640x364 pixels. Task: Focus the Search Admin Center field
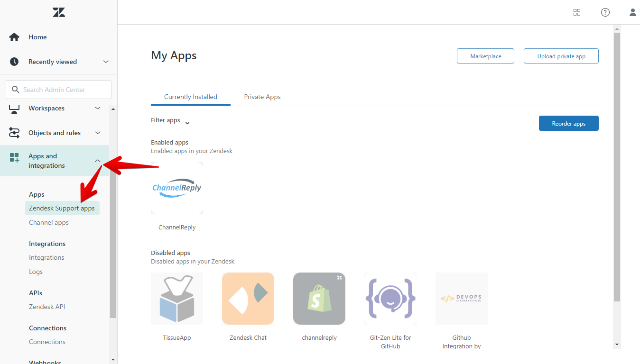(x=58, y=90)
